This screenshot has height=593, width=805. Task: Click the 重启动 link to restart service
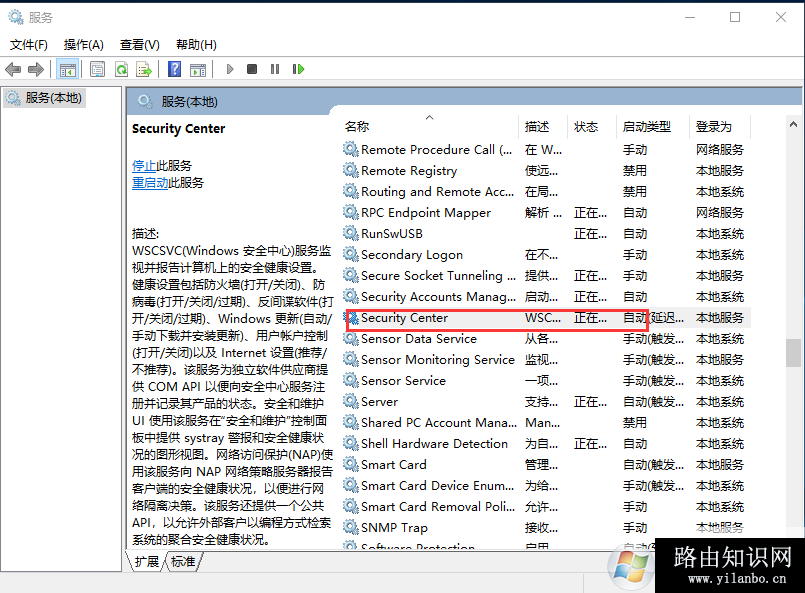pos(150,182)
